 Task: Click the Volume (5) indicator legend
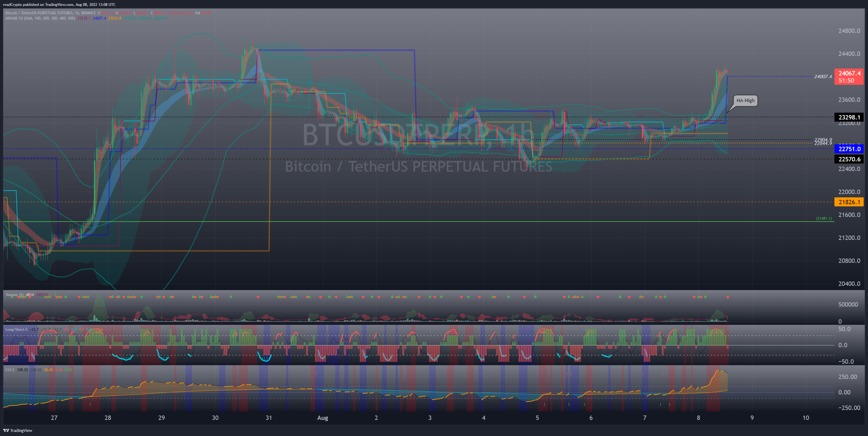[x=15, y=294]
